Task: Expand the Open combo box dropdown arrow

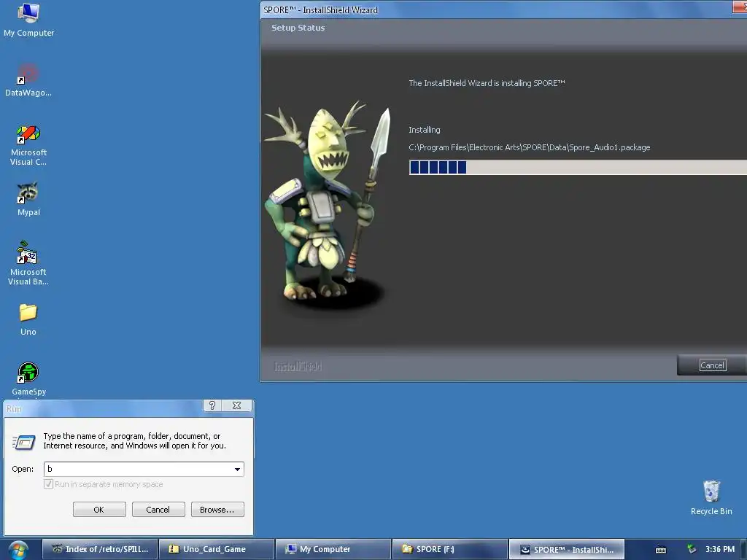Action: point(237,469)
